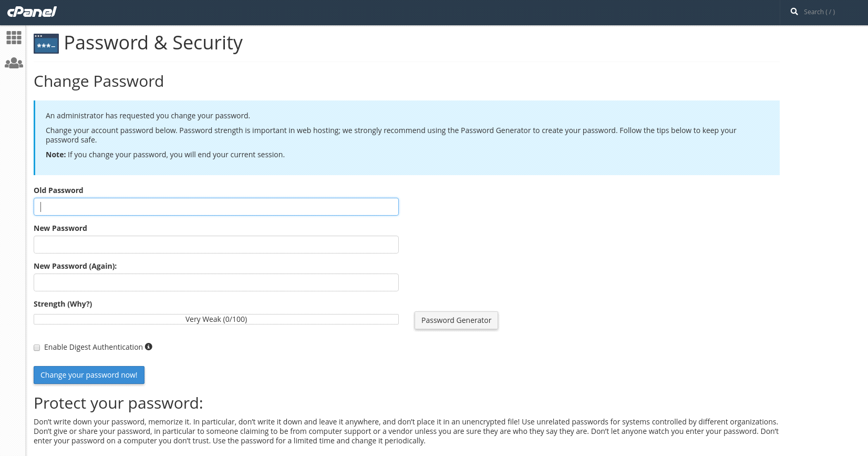Click Change your password now! button
This screenshot has width=868, height=456.
click(89, 375)
